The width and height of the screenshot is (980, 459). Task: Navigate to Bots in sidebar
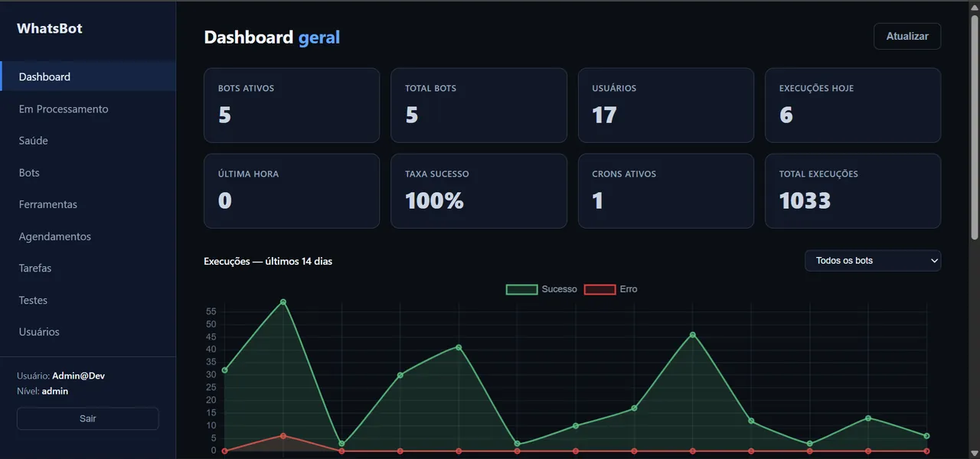pyautogui.click(x=88, y=173)
